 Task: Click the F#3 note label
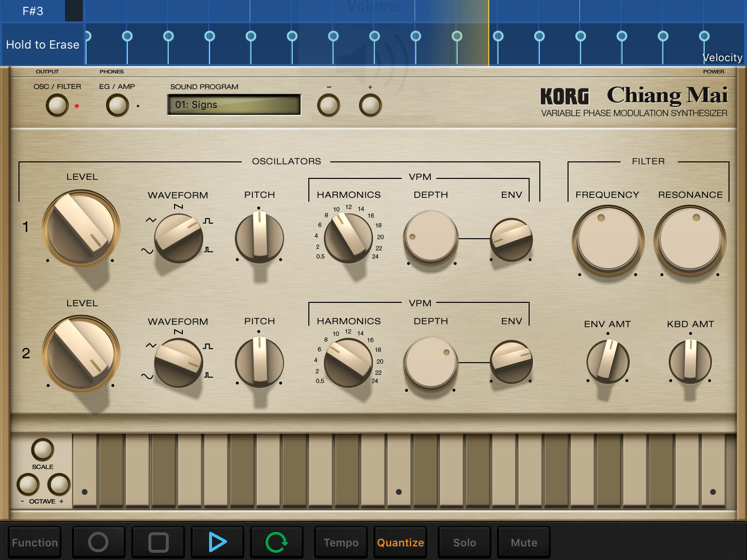click(33, 11)
